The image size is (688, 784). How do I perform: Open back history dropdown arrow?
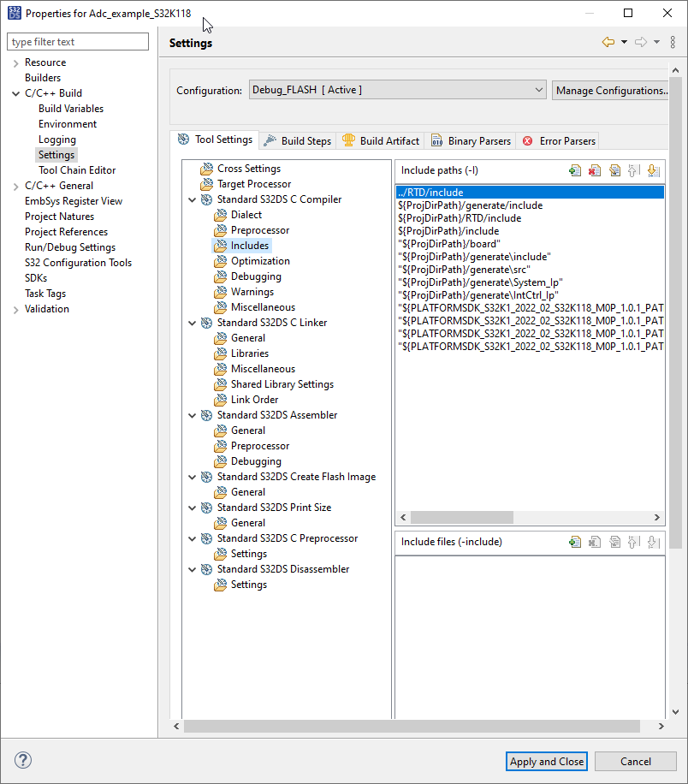pyautogui.click(x=624, y=42)
